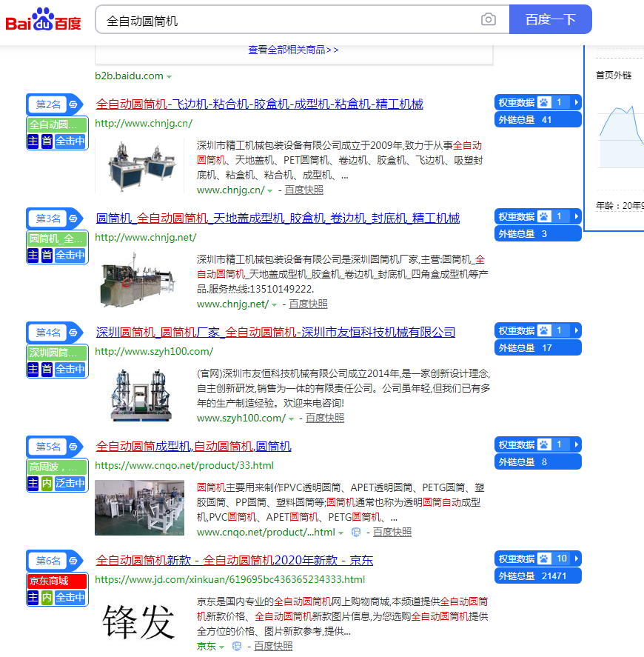644x657 pixels.
Task: Open result titled 全自动圆筒成型机,自动圆筒机,圆筒机
Action: tap(193, 446)
